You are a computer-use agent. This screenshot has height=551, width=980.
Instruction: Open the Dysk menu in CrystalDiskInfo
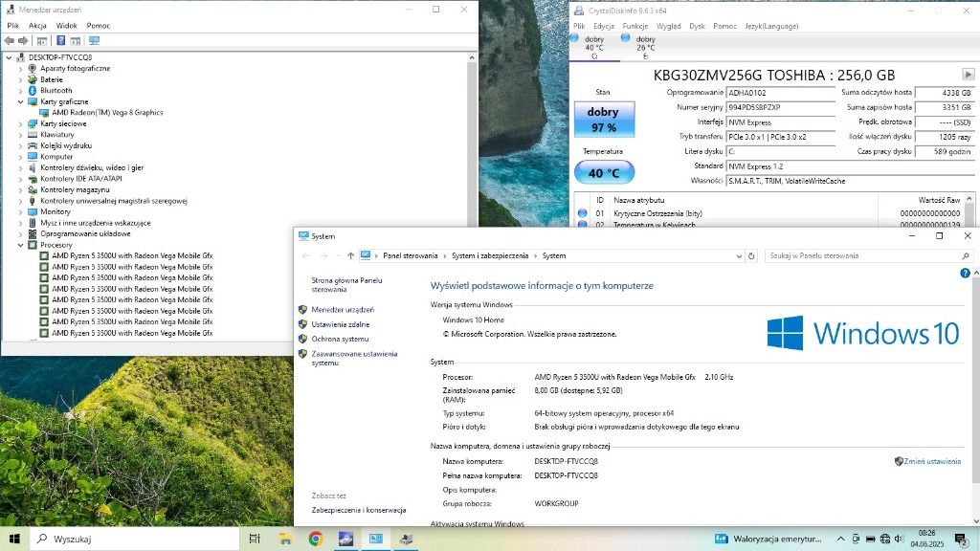coord(697,26)
